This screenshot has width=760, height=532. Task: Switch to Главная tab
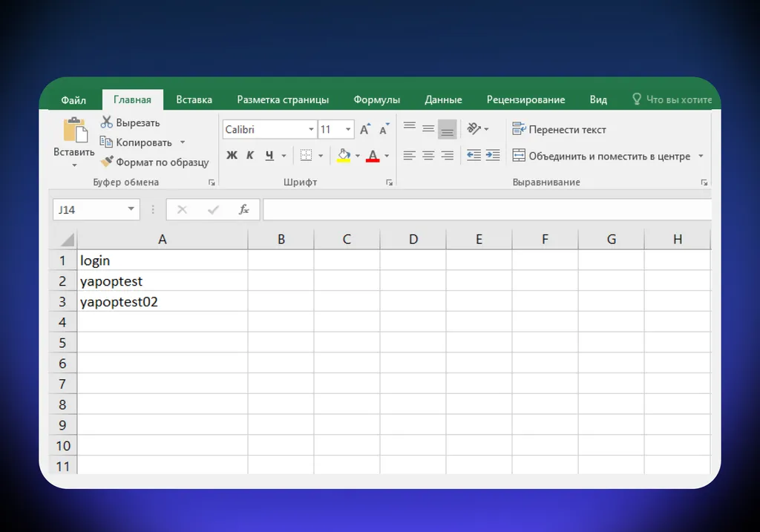(x=132, y=100)
